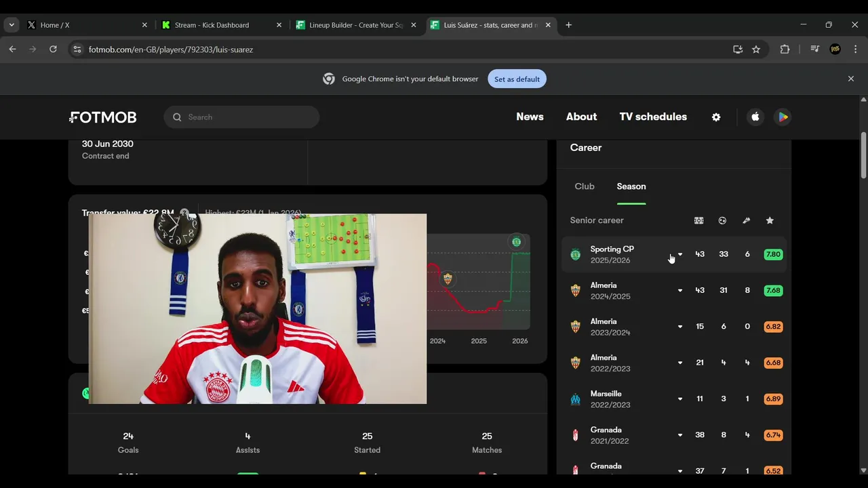This screenshot has width=868, height=488.
Task: Click the assists boot column icon
Action: tap(746, 220)
